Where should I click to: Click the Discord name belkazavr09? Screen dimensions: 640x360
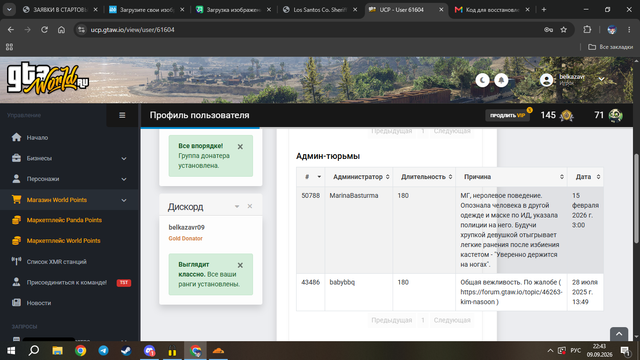[x=187, y=227]
